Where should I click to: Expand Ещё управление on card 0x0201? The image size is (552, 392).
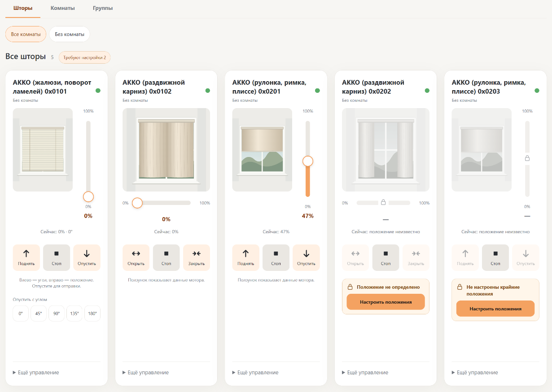pyautogui.click(x=255, y=372)
